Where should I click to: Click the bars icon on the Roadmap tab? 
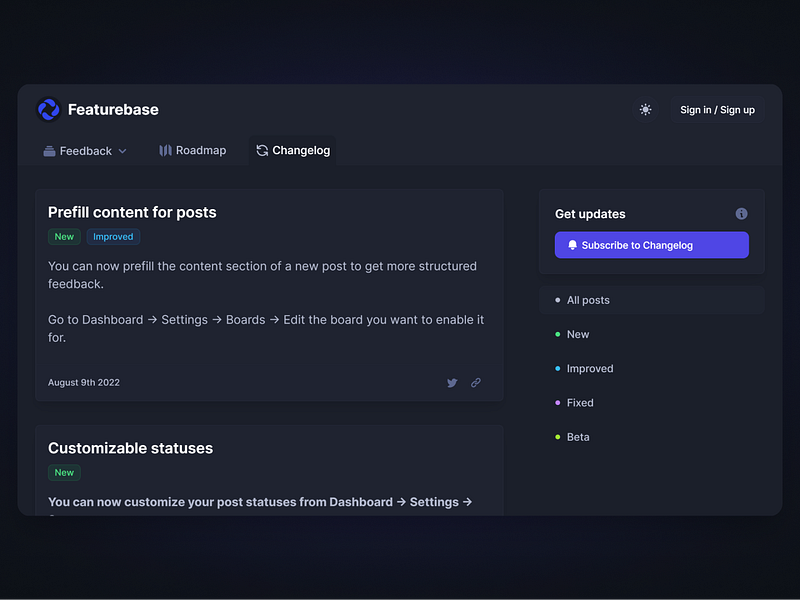coord(163,150)
